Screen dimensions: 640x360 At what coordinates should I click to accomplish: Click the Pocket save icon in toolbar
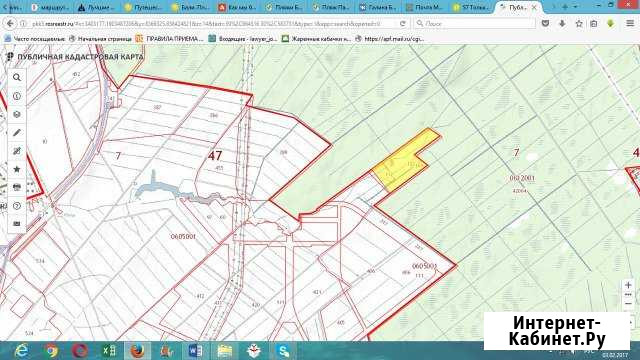tap(545, 24)
